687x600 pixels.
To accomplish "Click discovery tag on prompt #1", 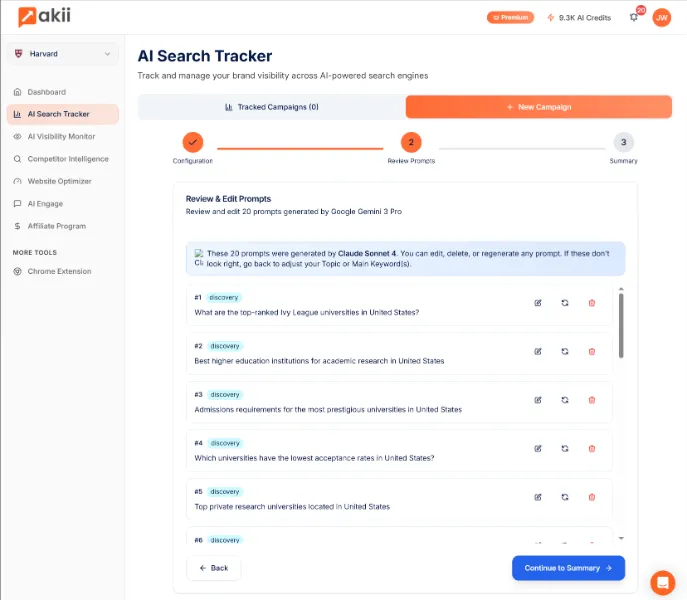I will click(x=223, y=298).
